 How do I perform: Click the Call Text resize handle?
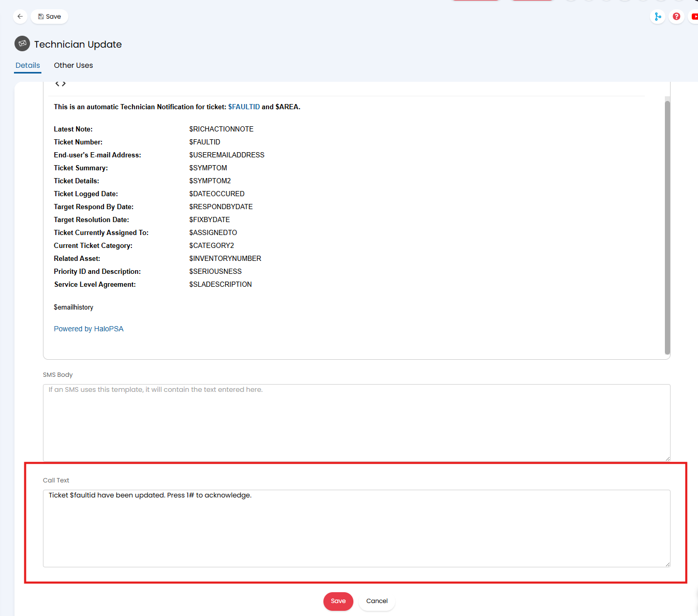pyautogui.click(x=667, y=564)
